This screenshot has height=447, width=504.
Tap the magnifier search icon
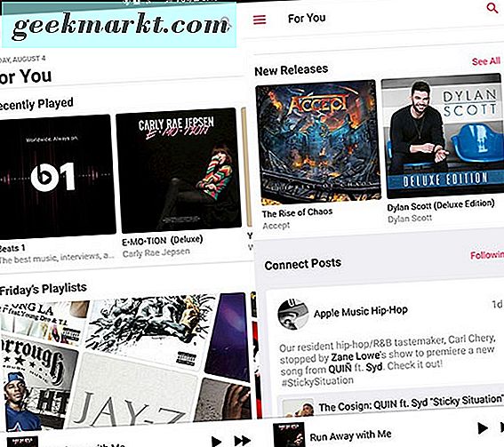click(492, 7)
